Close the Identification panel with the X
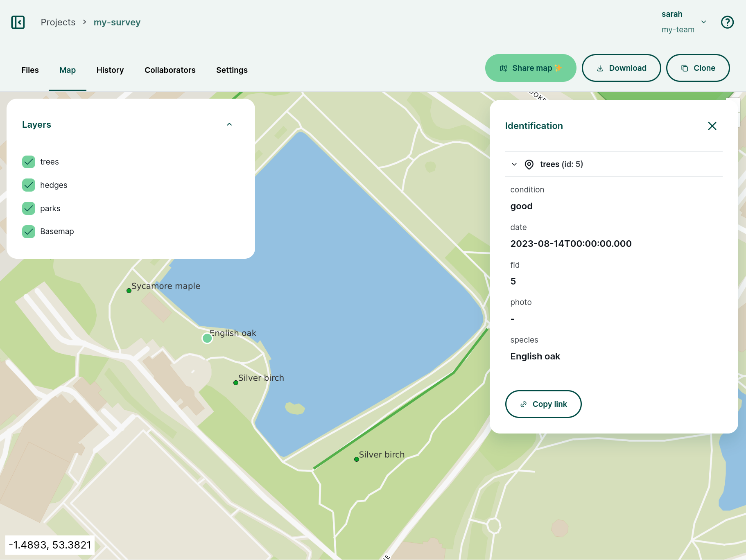This screenshot has height=560, width=746. click(x=712, y=126)
